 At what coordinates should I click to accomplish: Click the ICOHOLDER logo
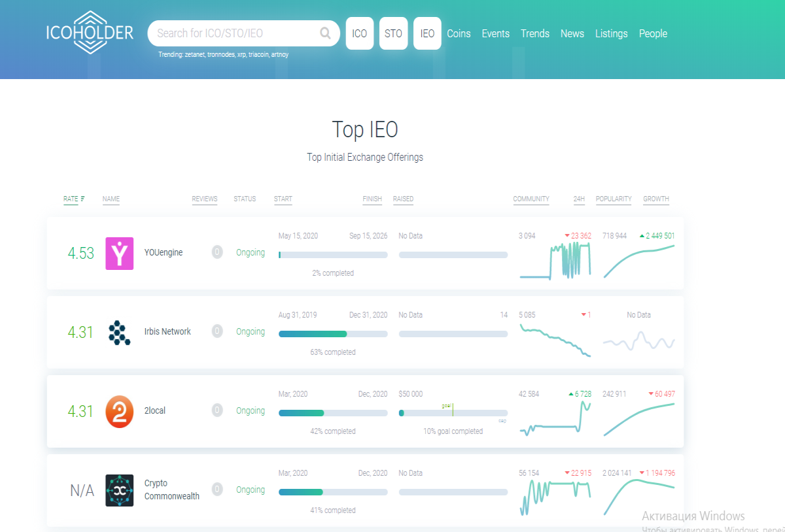pyautogui.click(x=90, y=33)
